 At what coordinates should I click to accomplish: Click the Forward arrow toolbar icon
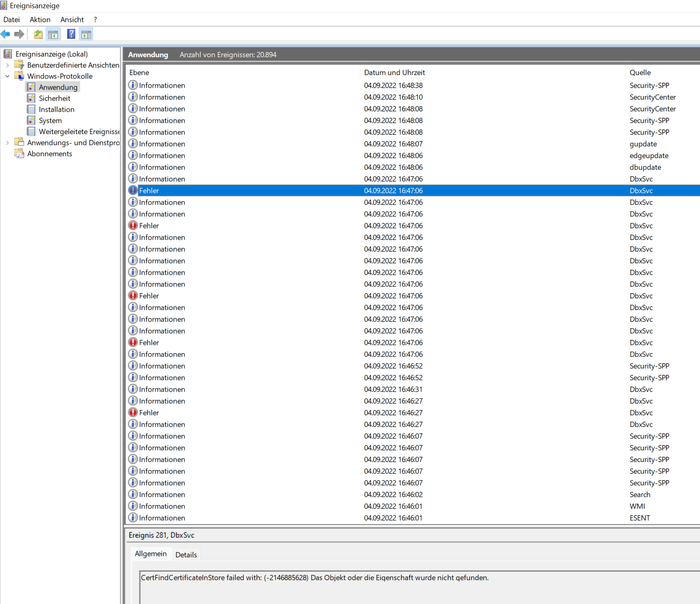coord(19,34)
